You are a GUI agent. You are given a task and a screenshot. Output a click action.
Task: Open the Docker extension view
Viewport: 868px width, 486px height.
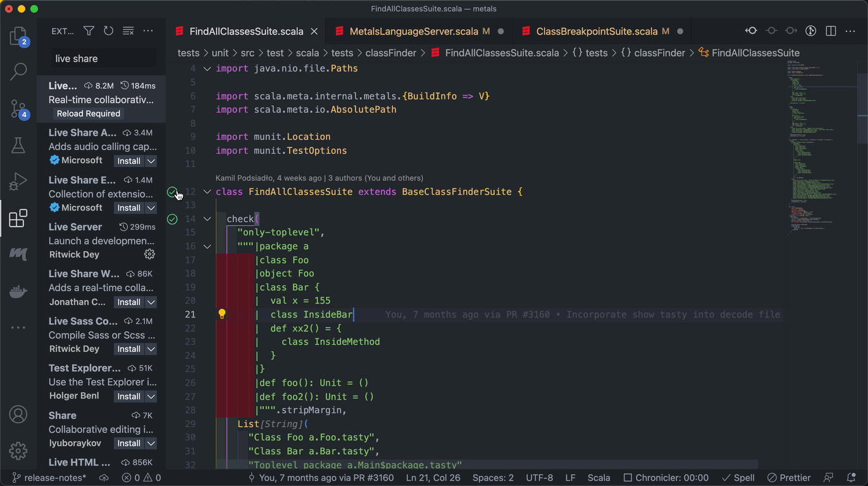[18, 291]
